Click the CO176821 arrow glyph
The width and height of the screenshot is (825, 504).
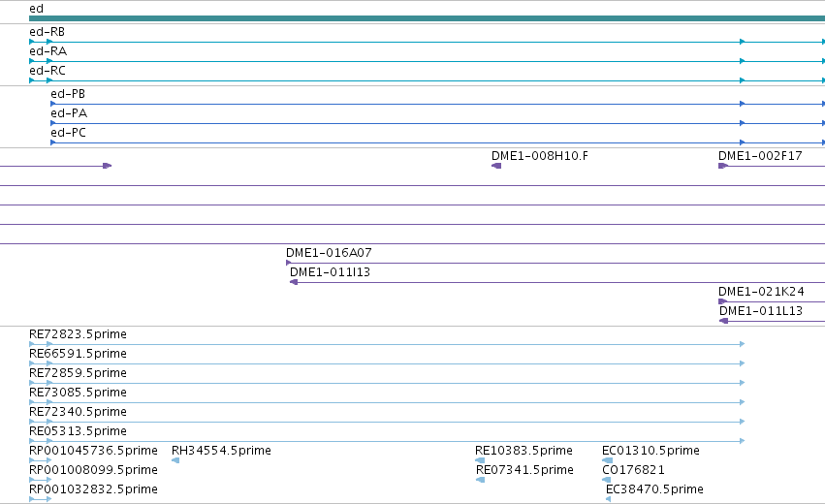pyautogui.click(x=607, y=480)
